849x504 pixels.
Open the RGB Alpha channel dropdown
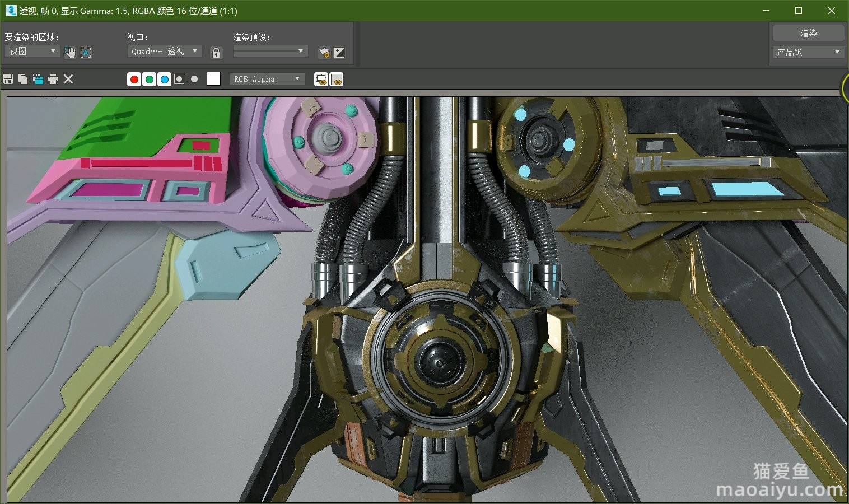[267, 79]
